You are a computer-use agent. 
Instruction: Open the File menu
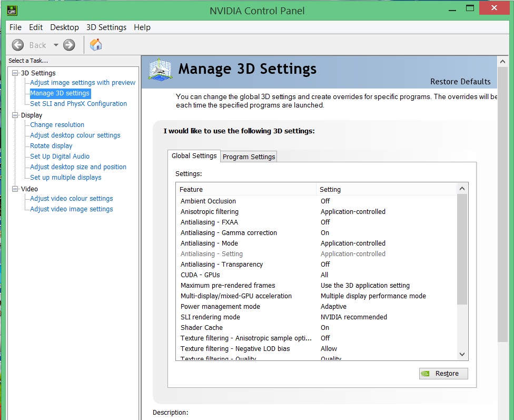(15, 27)
